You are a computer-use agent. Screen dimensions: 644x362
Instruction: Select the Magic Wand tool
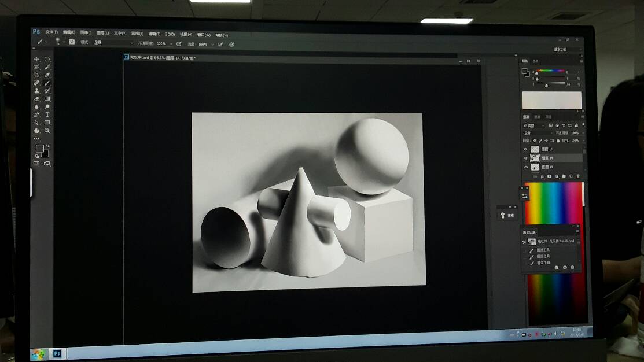47,67
